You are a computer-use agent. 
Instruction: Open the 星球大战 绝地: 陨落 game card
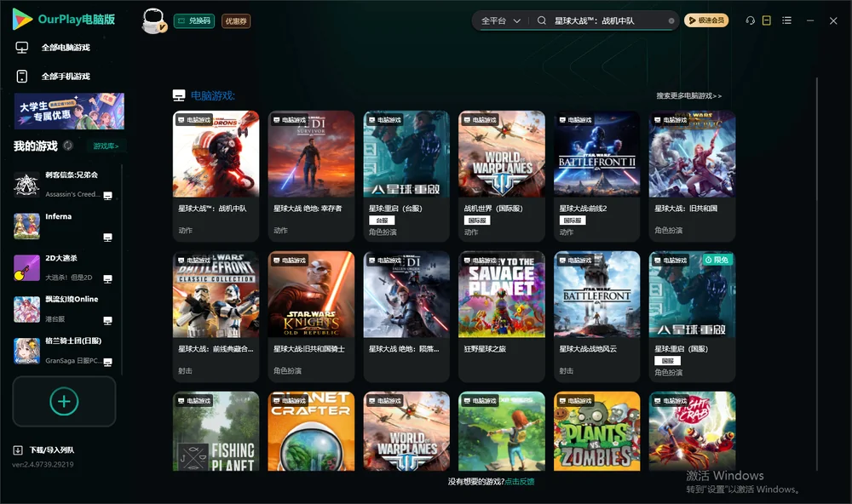click(x=406, y=317)
